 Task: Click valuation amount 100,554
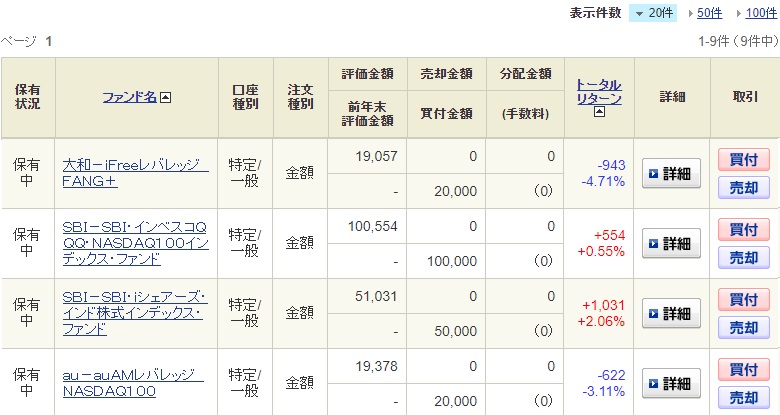pos(373,226)
